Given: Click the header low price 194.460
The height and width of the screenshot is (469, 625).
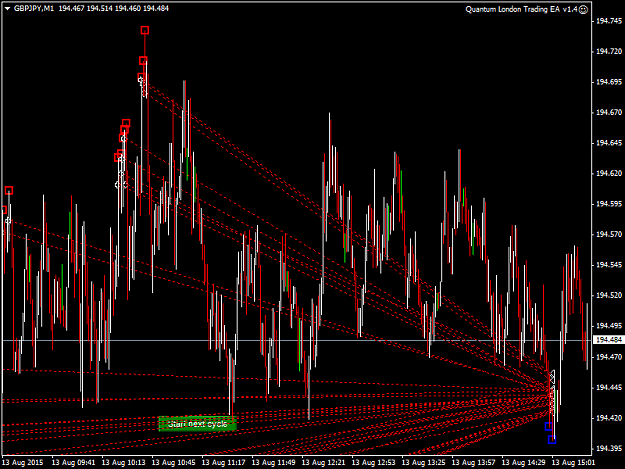Looking at the screenshot, I should 128,8.
